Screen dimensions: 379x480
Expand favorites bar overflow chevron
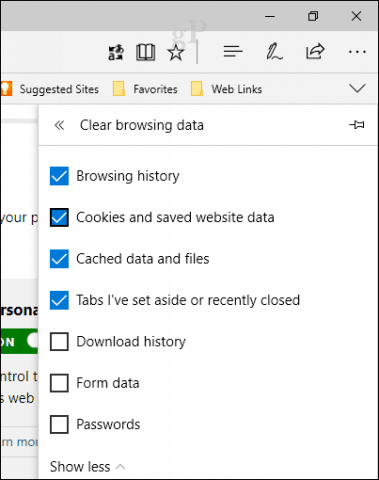[x=357, y=88]
